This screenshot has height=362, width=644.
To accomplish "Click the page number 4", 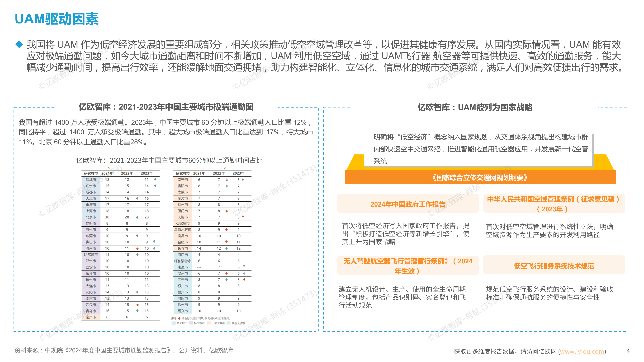I will (628, 351).
